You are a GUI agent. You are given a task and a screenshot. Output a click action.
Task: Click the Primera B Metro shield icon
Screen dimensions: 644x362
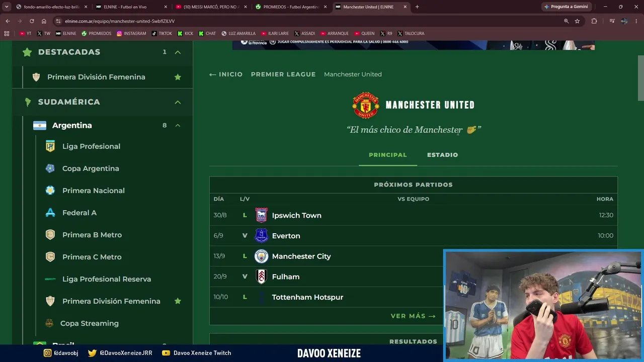[50, 235]
